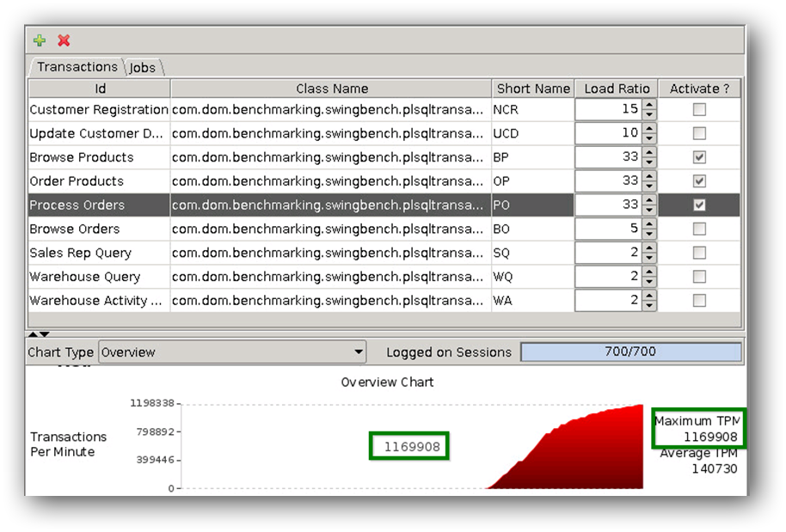This screenshot has height=532, width=786.
Task: Click the Load Ratio column header
Action: point(617,89)
